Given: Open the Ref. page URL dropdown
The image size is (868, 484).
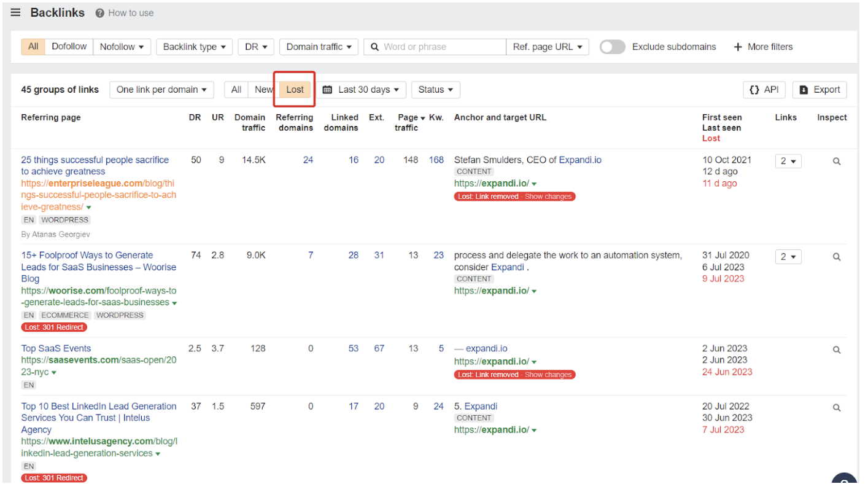Looking at the screenshot, I should (x=548, y=47).
